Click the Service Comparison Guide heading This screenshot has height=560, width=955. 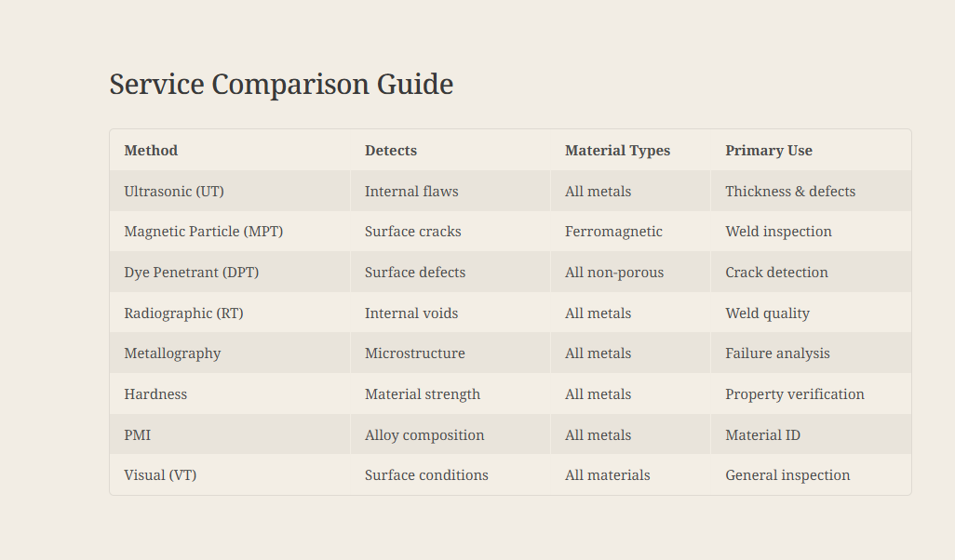[x=281, y=85]
